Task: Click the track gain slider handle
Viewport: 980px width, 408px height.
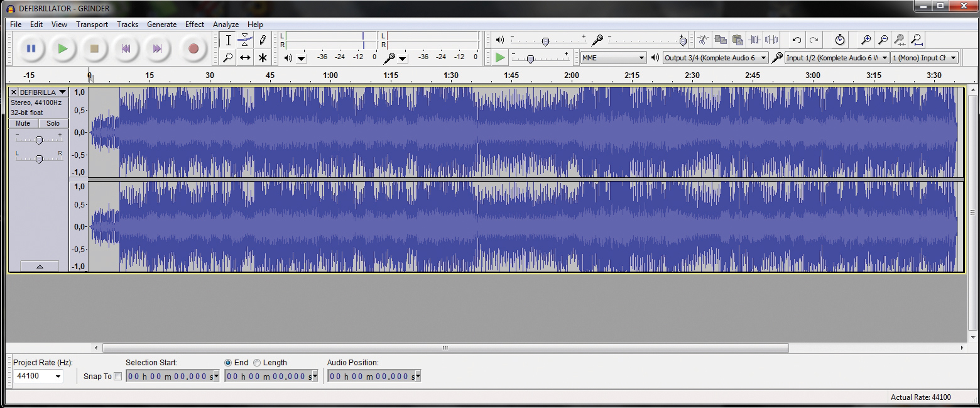Action: pyautogui.click(x=39, y=140)
